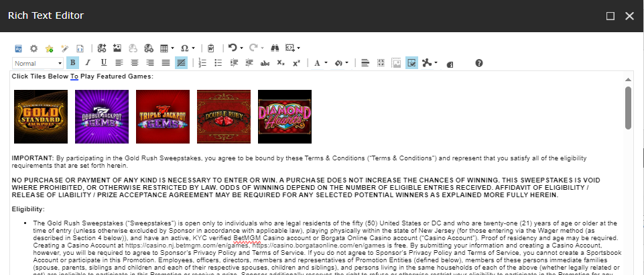Insert a numbered list
The width and height of the screenshot is (644, 275).
(202, 63)
